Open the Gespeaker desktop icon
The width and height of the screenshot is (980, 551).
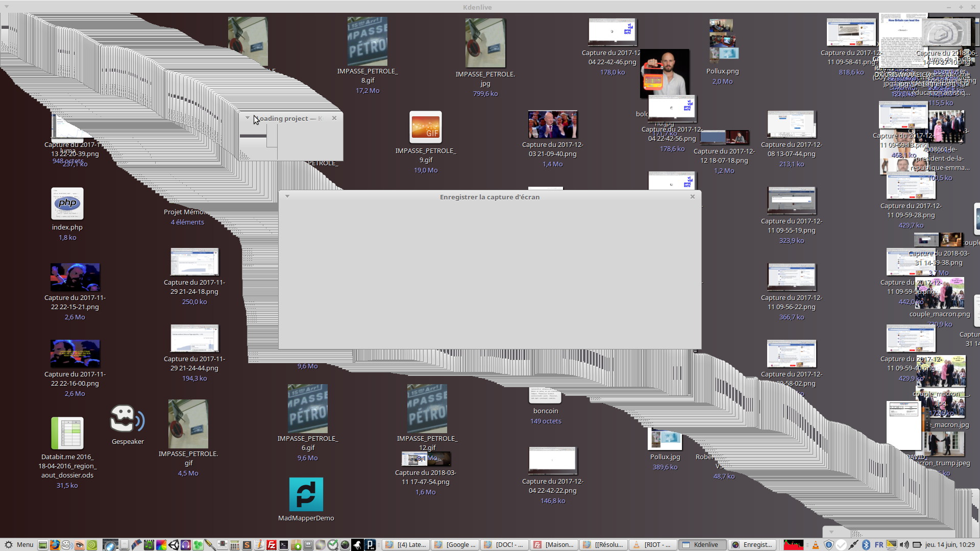click(127, 419)
